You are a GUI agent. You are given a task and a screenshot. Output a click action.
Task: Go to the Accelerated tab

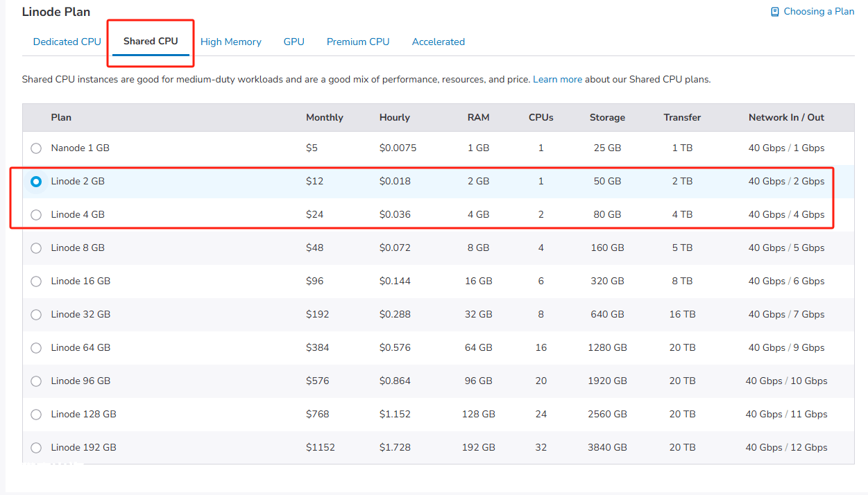click(439, 42)
